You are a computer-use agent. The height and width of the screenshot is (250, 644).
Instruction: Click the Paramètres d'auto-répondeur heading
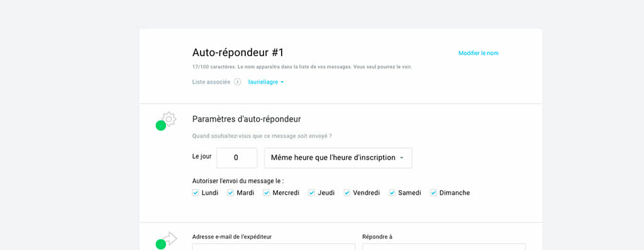point(247,119)
